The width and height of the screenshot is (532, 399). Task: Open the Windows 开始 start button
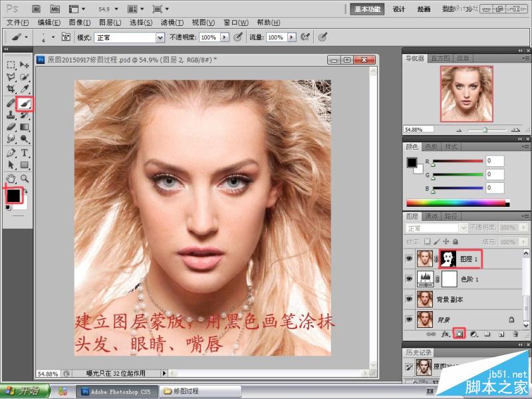point(25,391)
